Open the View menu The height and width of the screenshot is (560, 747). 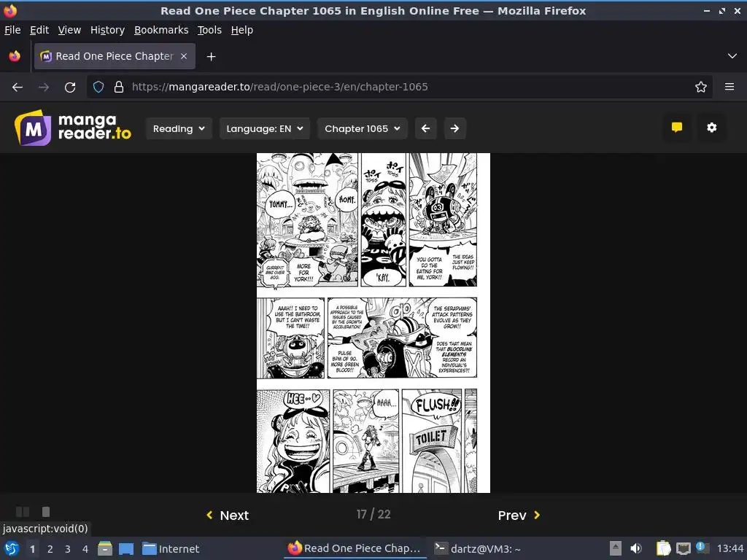(69, 30)
